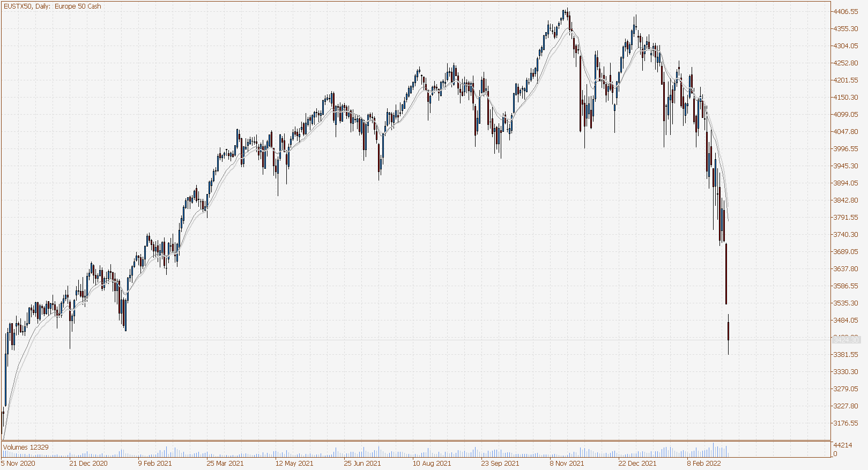This screenshot has width=868, height=470.
Task: Click the 4304.05 price axis label
Action: 845,46
